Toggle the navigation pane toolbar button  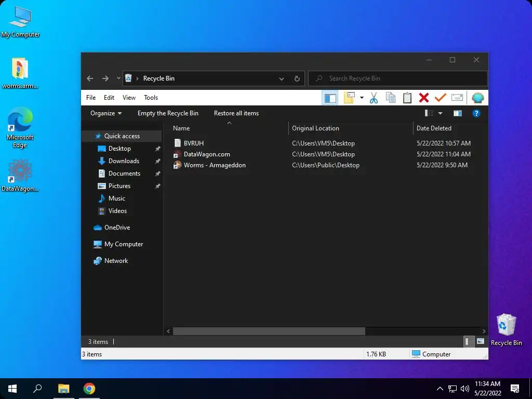click(330, 98)
